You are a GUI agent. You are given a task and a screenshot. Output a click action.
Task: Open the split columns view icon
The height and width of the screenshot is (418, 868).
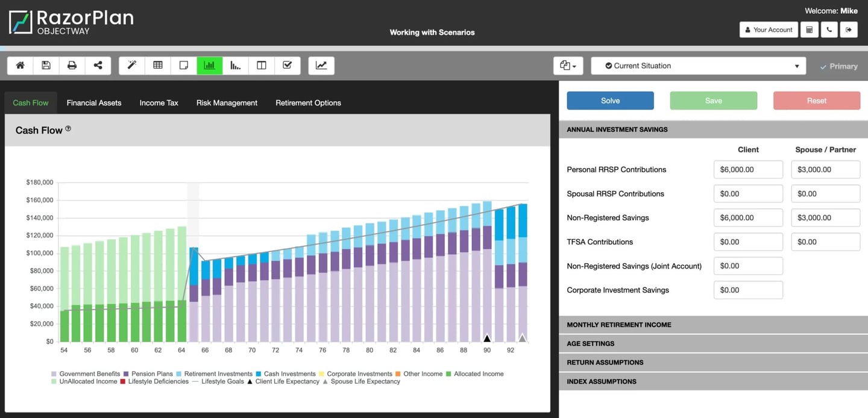pyautogui.click(x=262, y=66)
